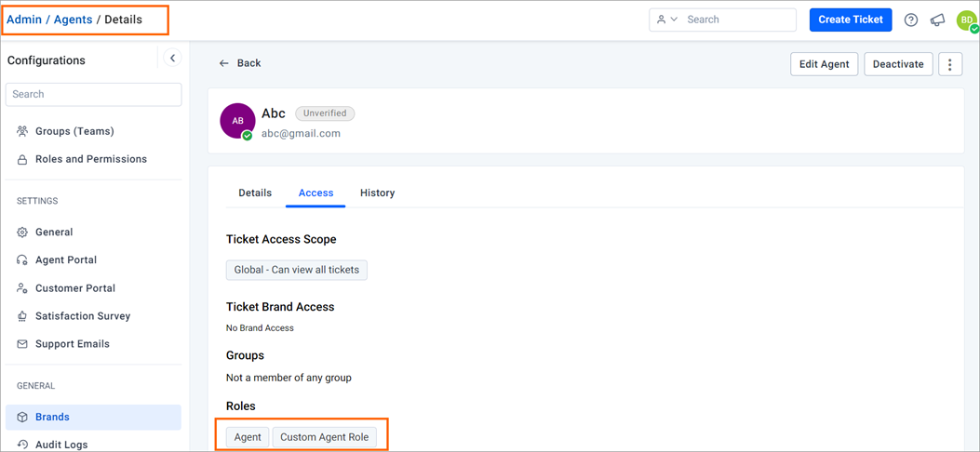Image resolution: width=980 pixels, height=452 pixels.
Task: Switch to the History tab
Action: pos(378,193)
